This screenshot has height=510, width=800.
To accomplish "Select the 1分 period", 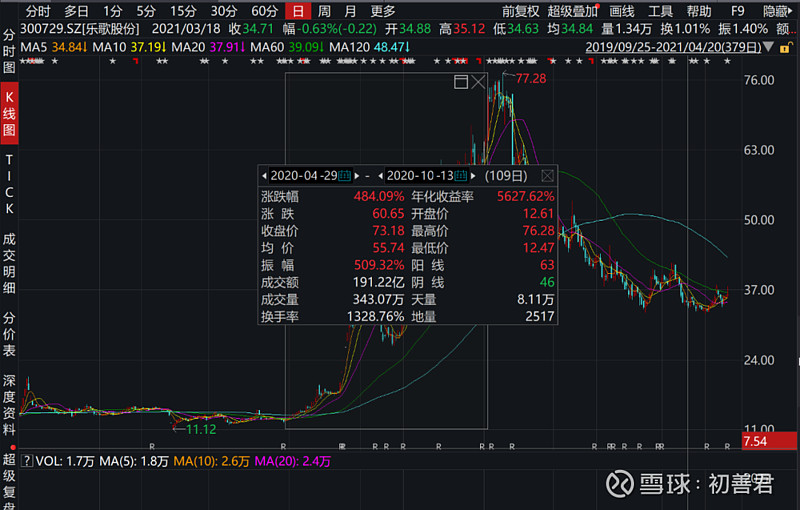I will [113, 11].
